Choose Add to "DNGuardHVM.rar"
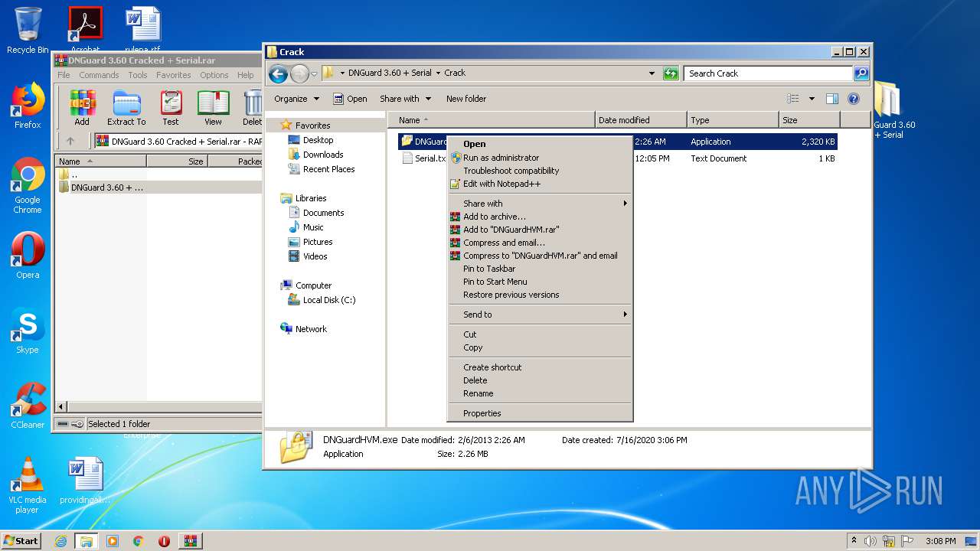Viewport: 980px width, 551px height. click(540, 230)
